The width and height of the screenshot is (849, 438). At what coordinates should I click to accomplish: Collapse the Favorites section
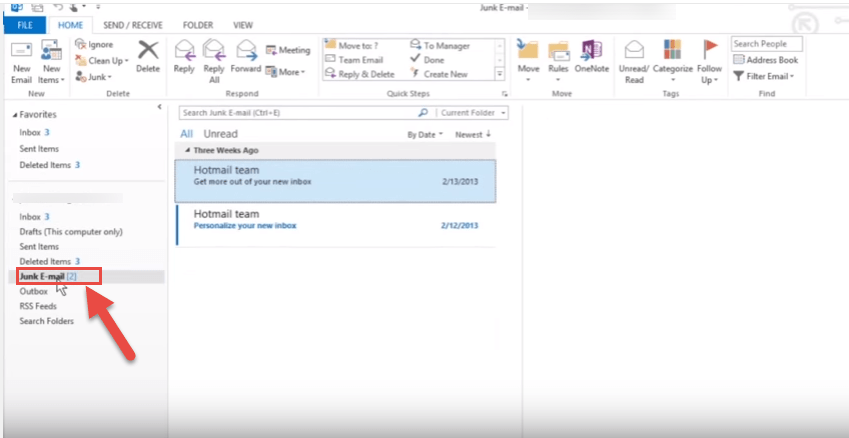pos(15,115)
